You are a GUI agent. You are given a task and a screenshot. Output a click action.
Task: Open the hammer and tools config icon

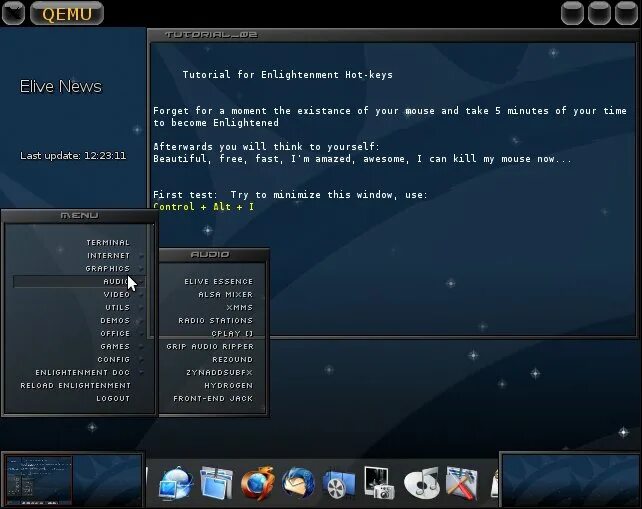tap(462, 483)
